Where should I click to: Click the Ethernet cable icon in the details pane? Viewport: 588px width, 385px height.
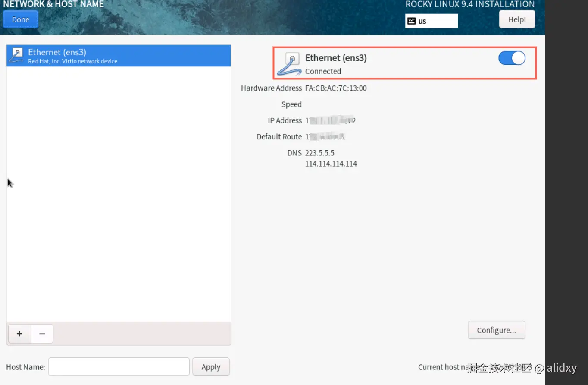click(289, 64)
